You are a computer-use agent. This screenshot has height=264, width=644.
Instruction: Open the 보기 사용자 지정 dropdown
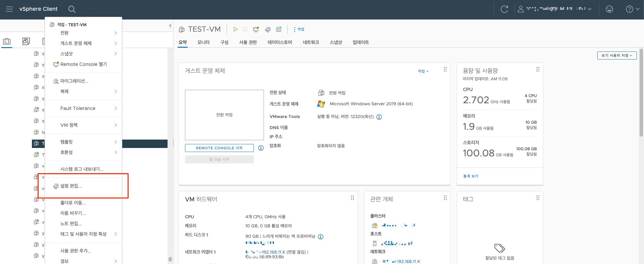coord(617,55)
